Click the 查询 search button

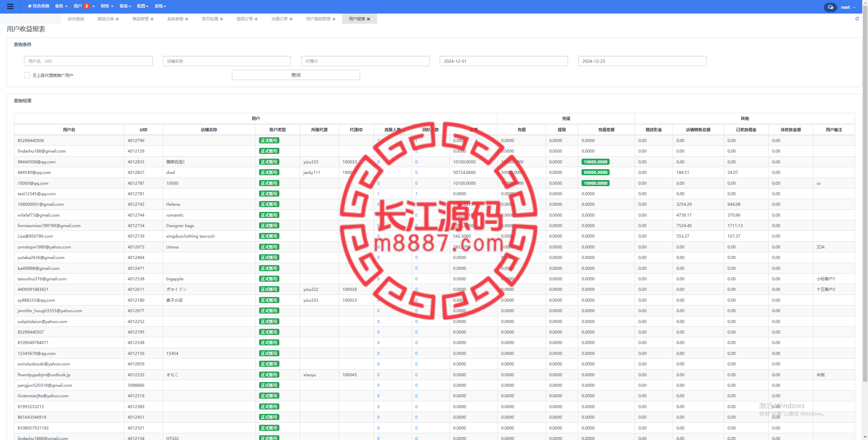click(296, 75)
